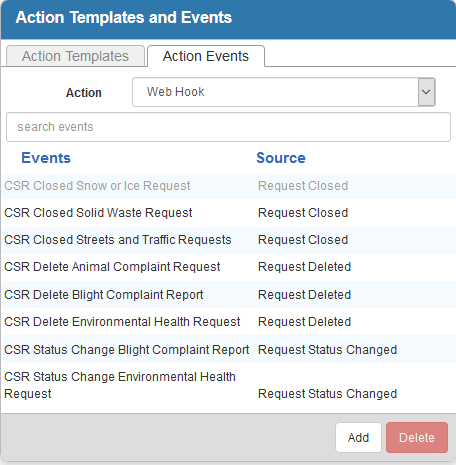Click the red Delete button
The image size is (456, 465).
(x=417, y=437)
